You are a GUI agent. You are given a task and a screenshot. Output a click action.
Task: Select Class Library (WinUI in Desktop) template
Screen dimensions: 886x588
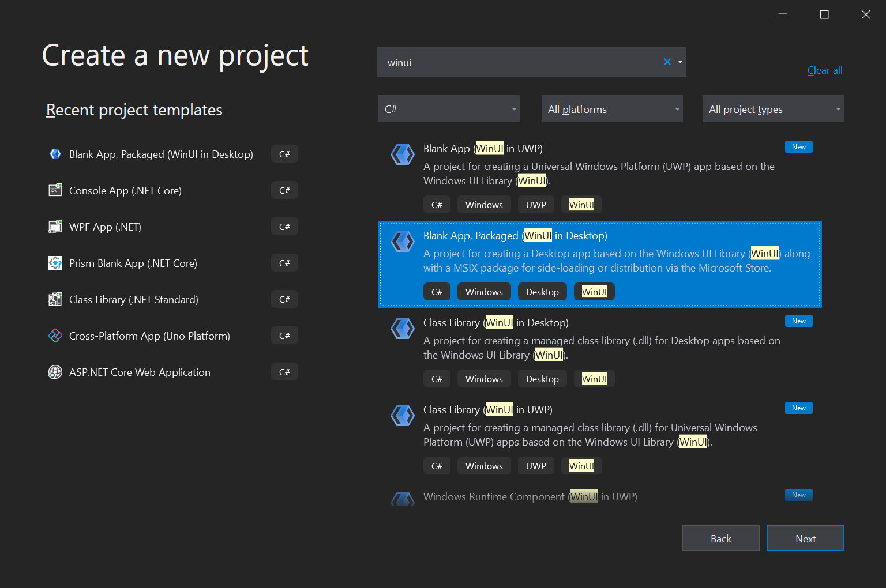[600, 350]
